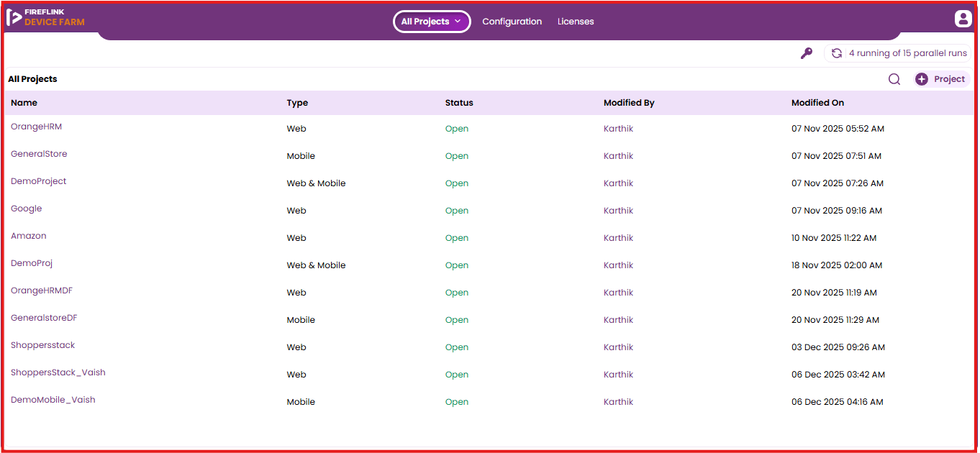980x453 pixels.
Task: Click the Open status for OrangeHRMDF
Action: click(x=457, y=293)
